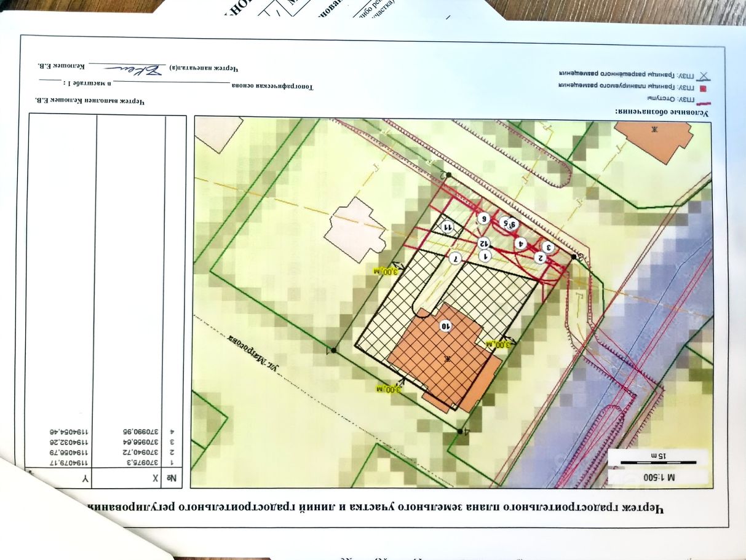Click the boundary corner dot labeled 4
746x560 pixels.
tap(459, 432)
